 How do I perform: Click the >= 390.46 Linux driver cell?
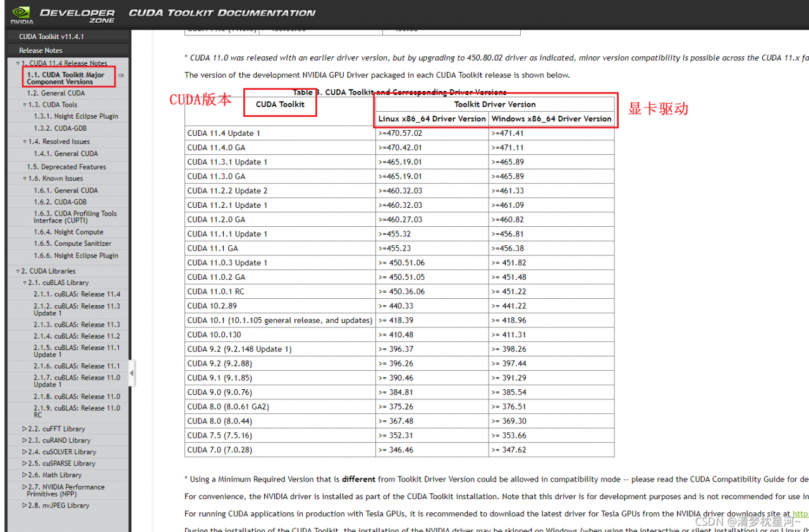click(x=432, y=378)
